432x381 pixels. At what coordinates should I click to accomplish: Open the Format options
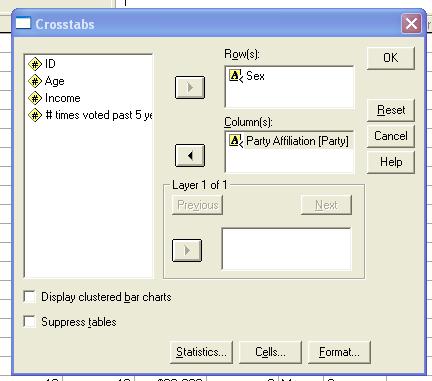click(339, 352)
